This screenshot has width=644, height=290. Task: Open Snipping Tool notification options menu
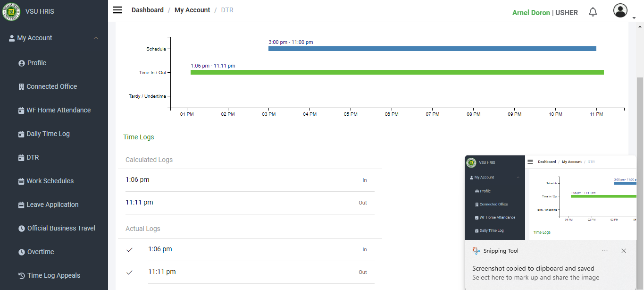tap(605, 251)
